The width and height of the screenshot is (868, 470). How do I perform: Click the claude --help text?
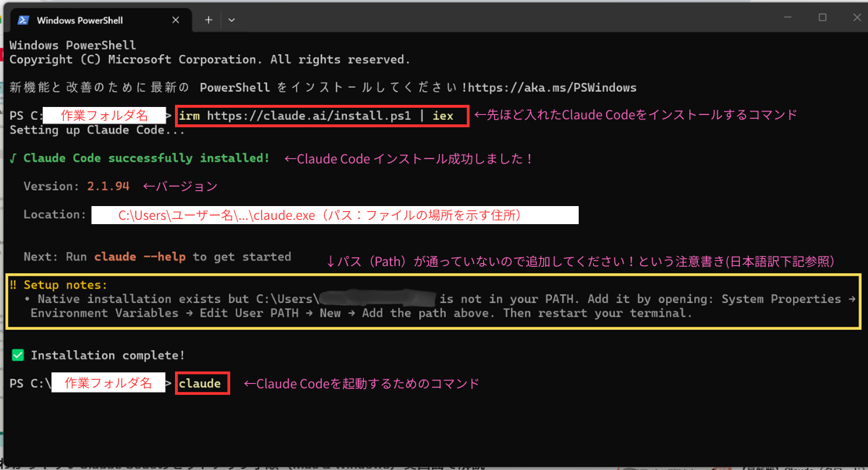140,257
